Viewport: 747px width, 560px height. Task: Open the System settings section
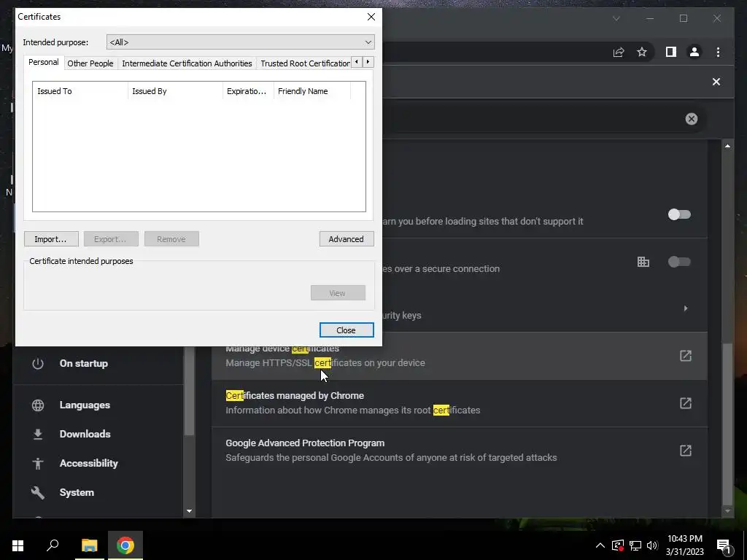click(x=77, y=492)
